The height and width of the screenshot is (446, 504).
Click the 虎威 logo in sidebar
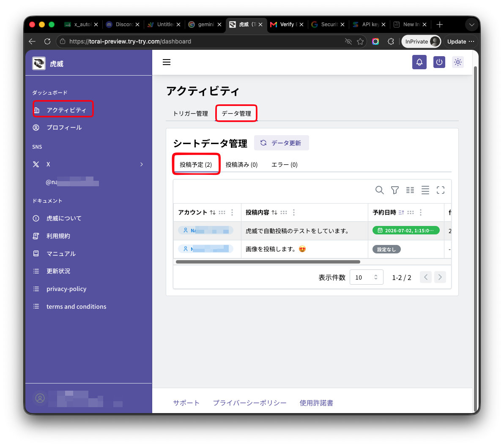pos(39,63)
